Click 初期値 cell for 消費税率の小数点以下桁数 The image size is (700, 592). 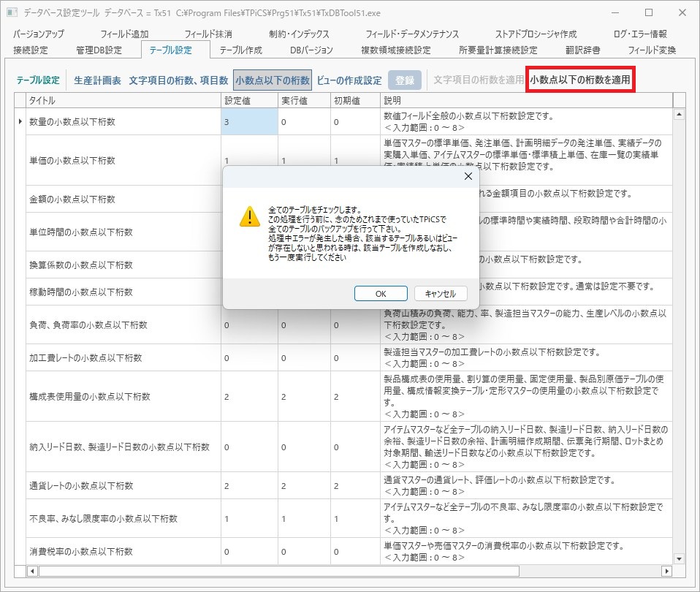point(355,551)
